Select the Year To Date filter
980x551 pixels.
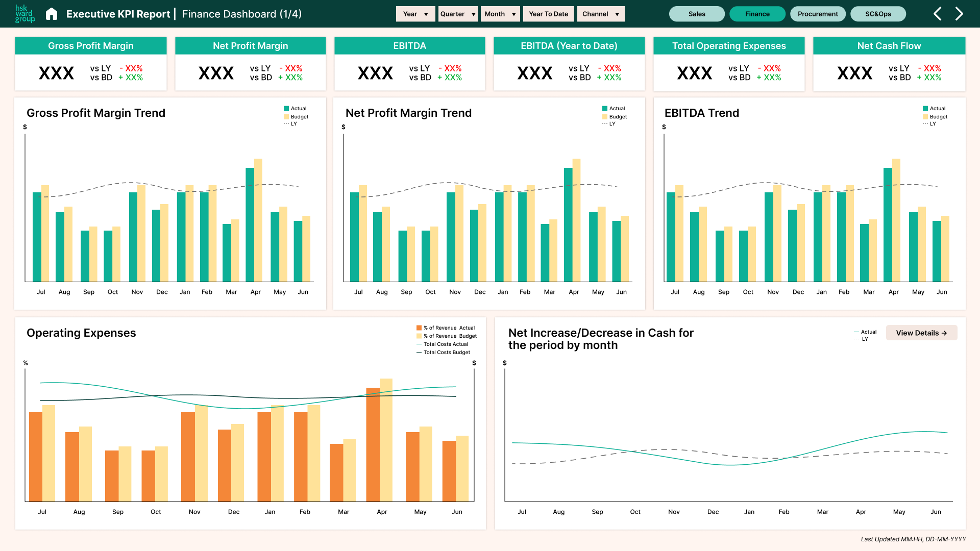[549, 14]
